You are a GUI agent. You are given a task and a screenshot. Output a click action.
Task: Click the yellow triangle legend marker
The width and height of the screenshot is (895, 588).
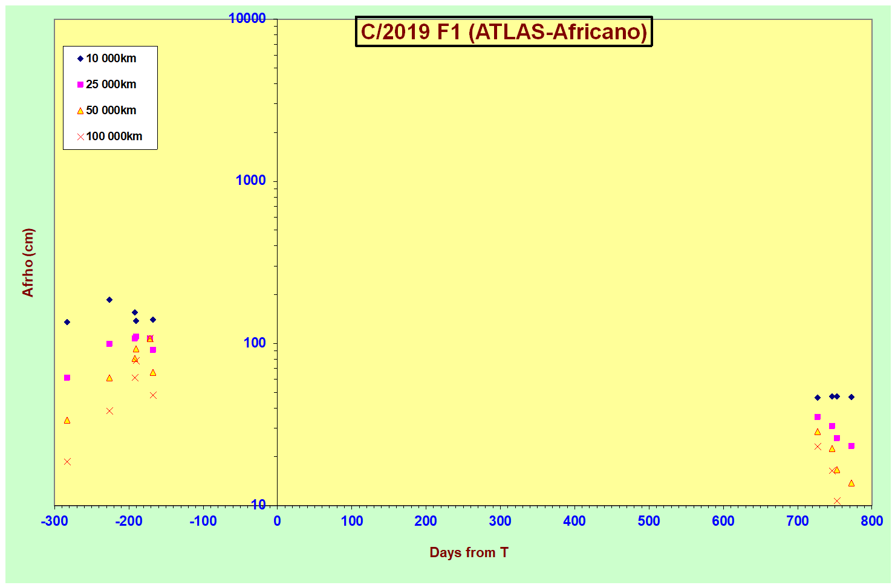(80, 111)
